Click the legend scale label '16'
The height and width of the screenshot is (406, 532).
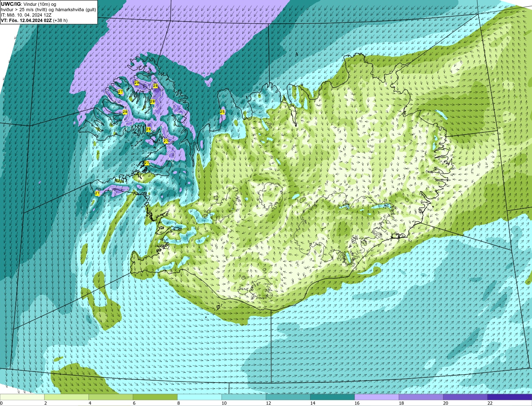point(357,403)
